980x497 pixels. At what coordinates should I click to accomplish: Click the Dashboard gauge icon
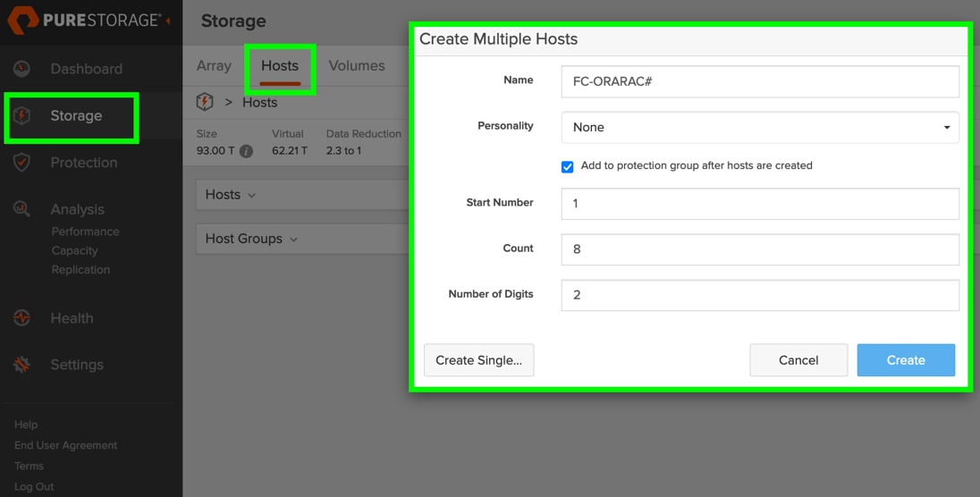click(22, 69)
